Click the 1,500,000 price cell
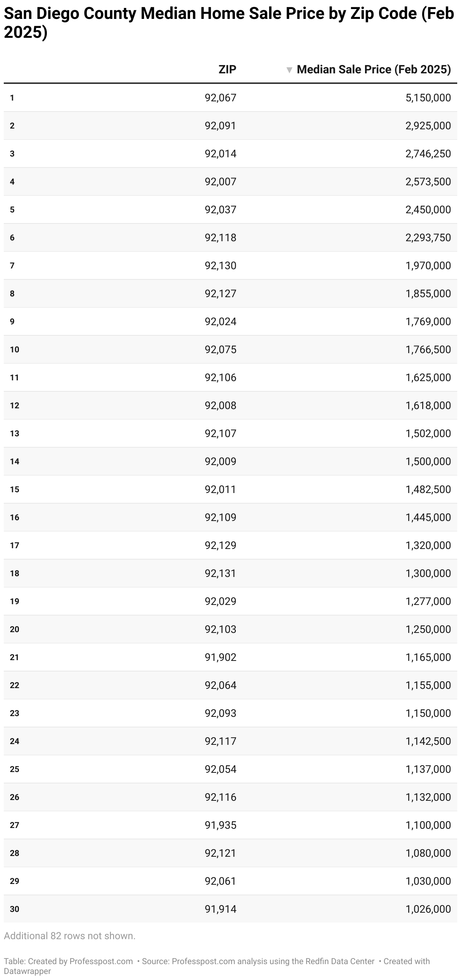The image size is (461, 980). pyautogui.click(x=428, y=462)
